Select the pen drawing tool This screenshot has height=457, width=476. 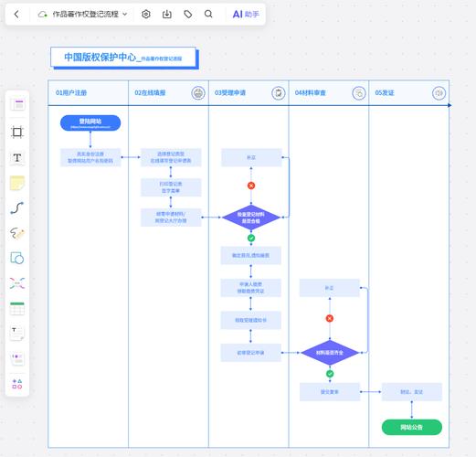tap(17, 233)
